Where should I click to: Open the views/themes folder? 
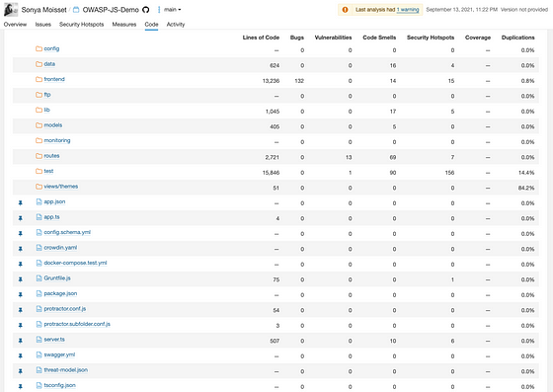[61, 187]
